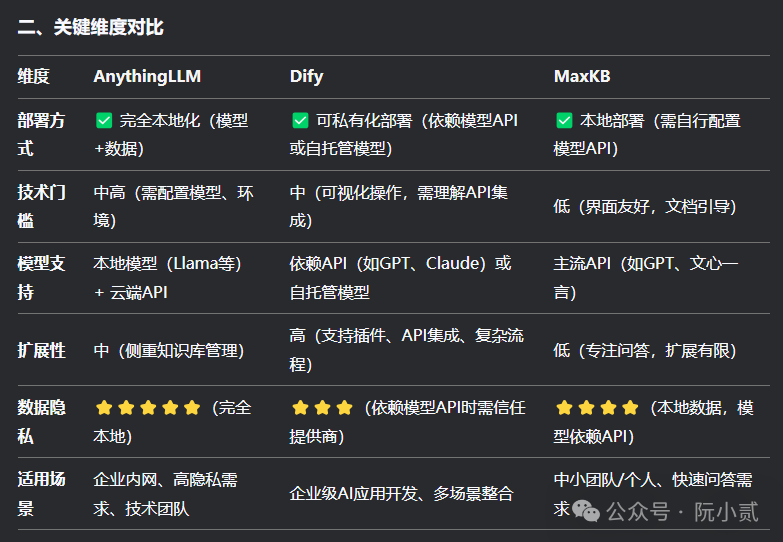783x542 pixels.
Task: Click the green checkmark in the AnythingLLM deployment cell
Action: click(104, 120)
